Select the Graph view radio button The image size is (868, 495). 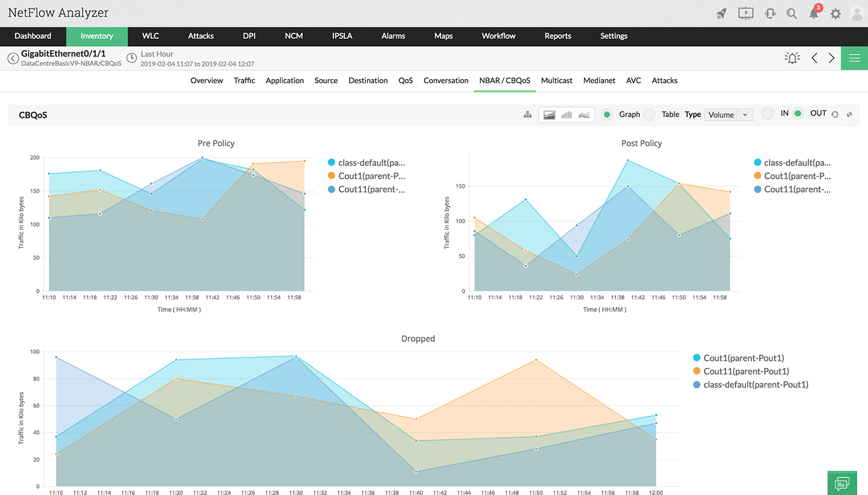tap(607, 114)
